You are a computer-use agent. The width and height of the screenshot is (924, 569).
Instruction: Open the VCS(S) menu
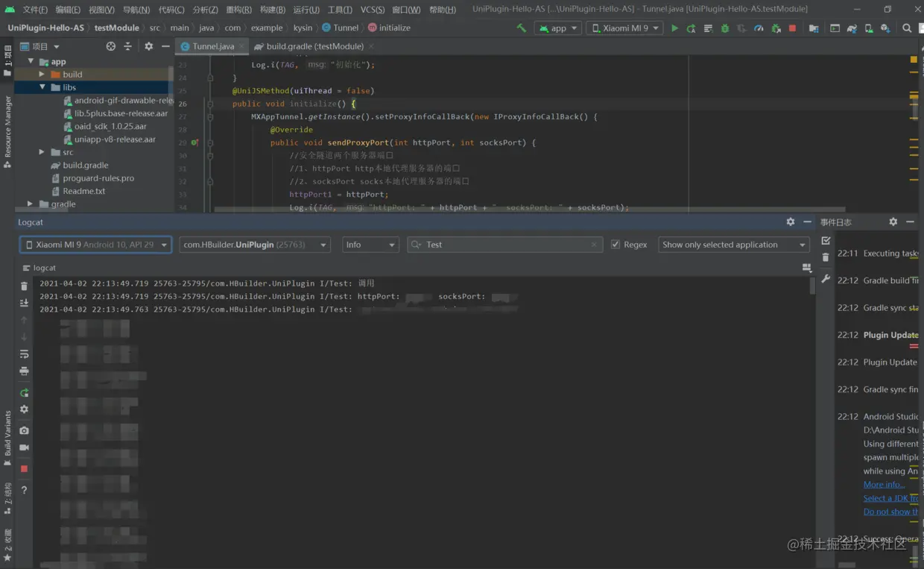click(x=373, y=10)
